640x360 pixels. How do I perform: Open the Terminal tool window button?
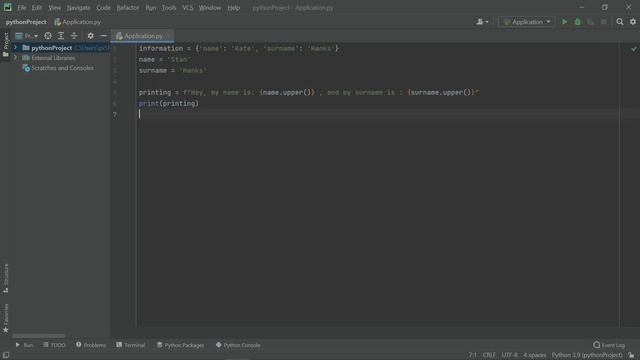(131, 345)
